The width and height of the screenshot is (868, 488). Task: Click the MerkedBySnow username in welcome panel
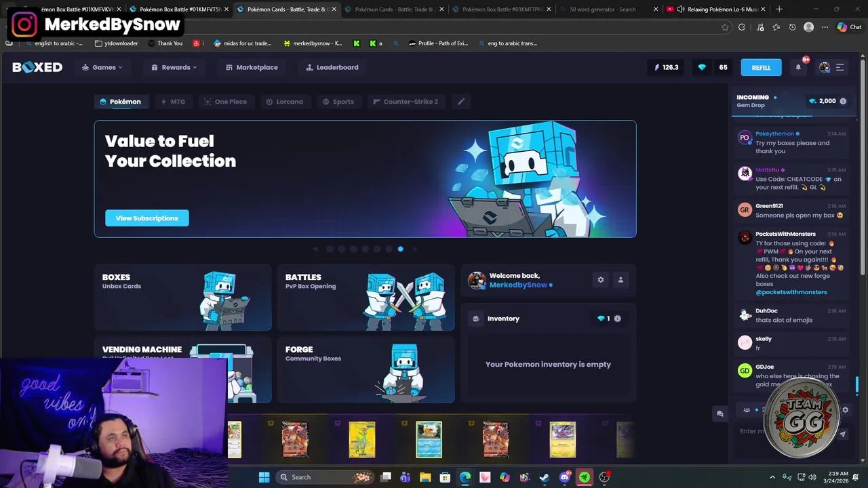[518, 285]
